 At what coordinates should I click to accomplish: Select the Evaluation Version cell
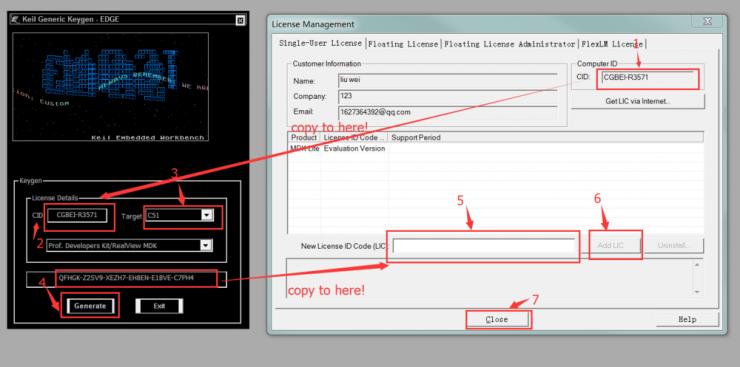354,149
